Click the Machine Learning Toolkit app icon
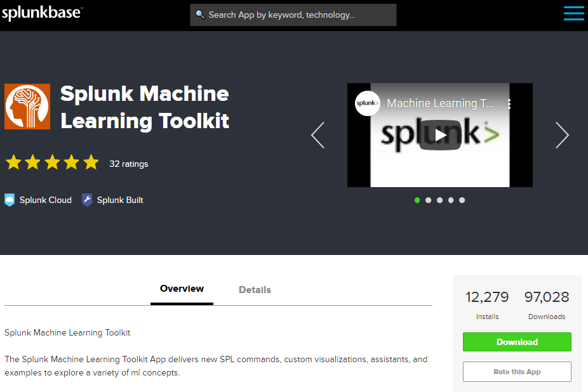Image resolution: width=588 pixels, height=392 pixels. click(x=27, y=107)
